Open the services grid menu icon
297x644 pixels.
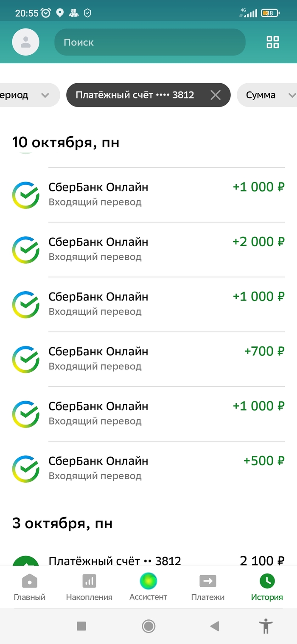[x=272, y=42]
